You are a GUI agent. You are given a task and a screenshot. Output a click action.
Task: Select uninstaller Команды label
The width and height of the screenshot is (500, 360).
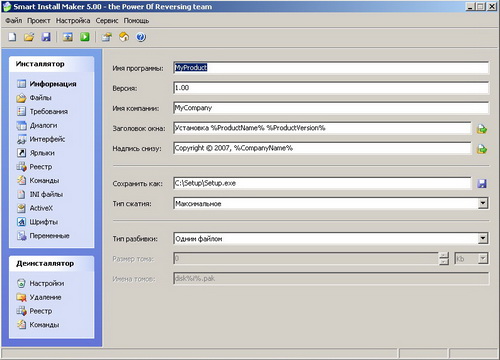[44, 325]
